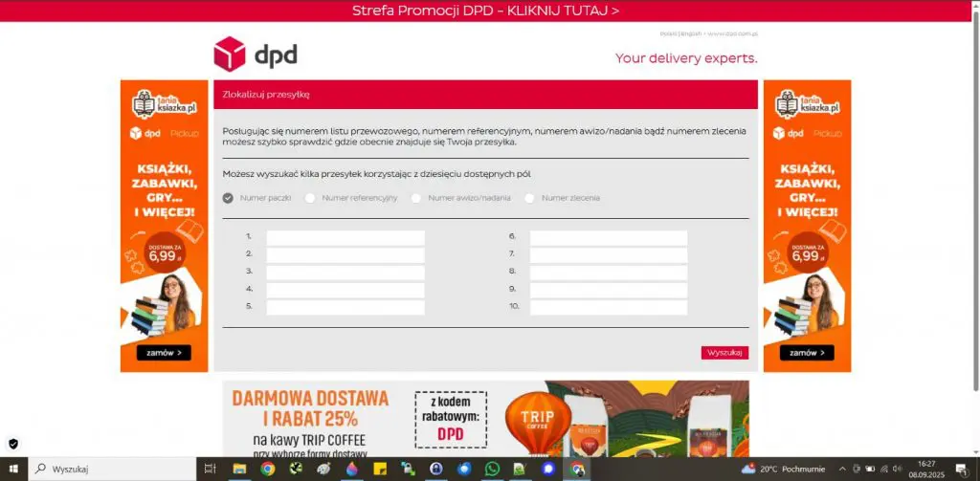Open Task View in the taskbar
The image size is (980, 481).
coord(211,469)
